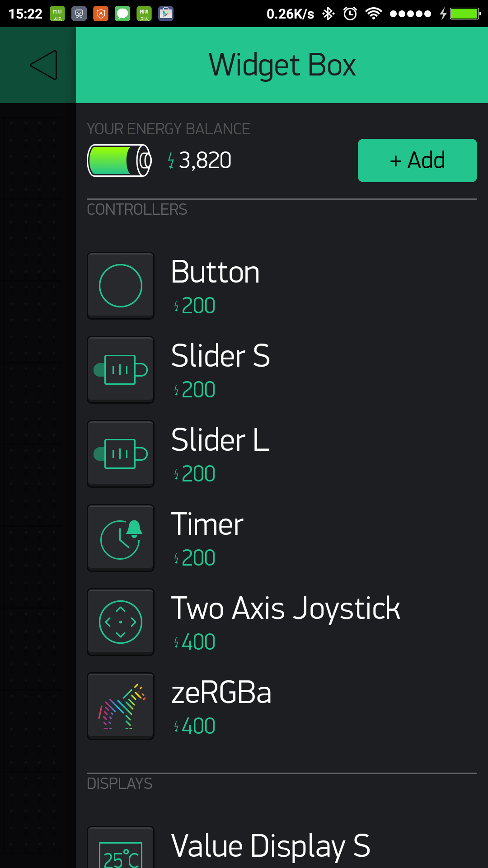Choose the Timer clock icon
The width and height of the screenshot is (488, 868).
(x=121, y=538)
